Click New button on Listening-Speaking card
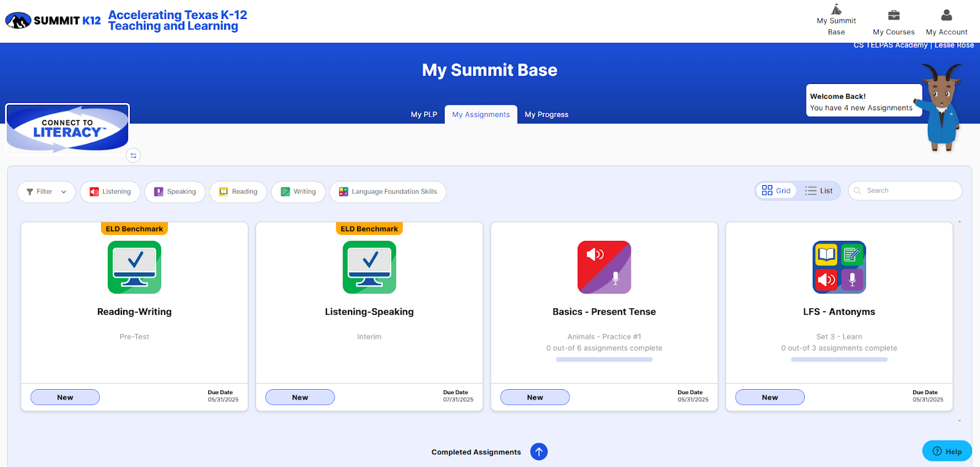980x467 pixels. click(x=300, y=397)
